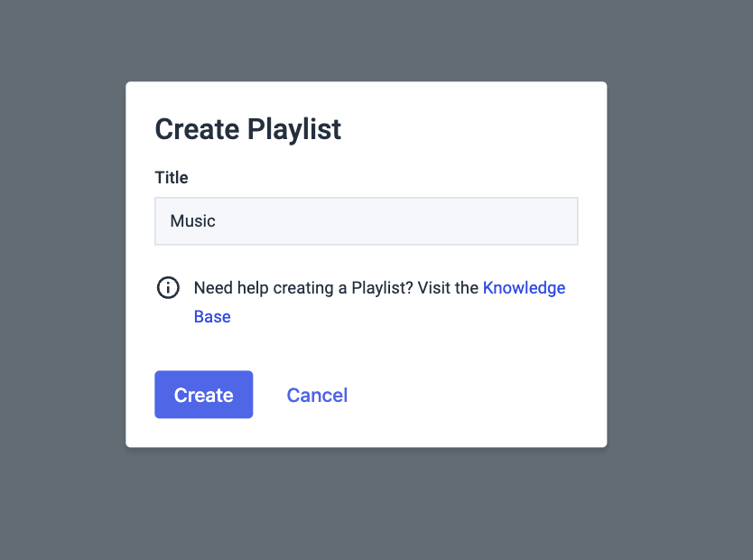Open the Knowledge Base link
Screen dimensions: 753x560
pyautogui.click(x=524, y=288)
